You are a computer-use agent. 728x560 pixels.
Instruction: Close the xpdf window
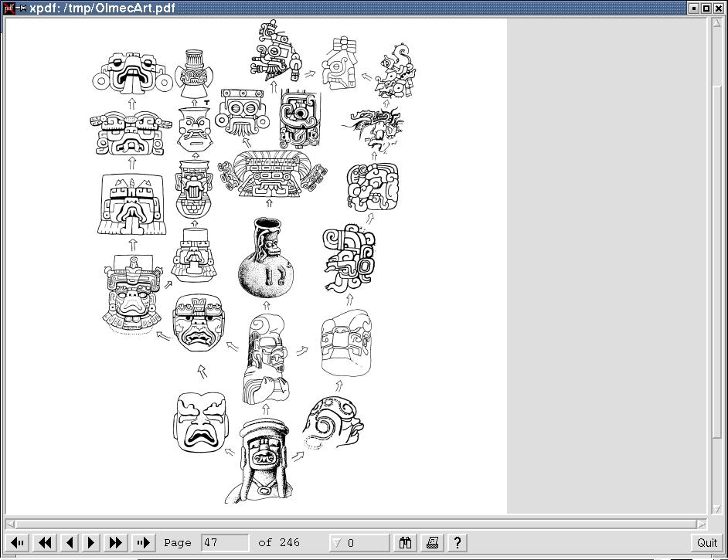(x=718, y=8)
